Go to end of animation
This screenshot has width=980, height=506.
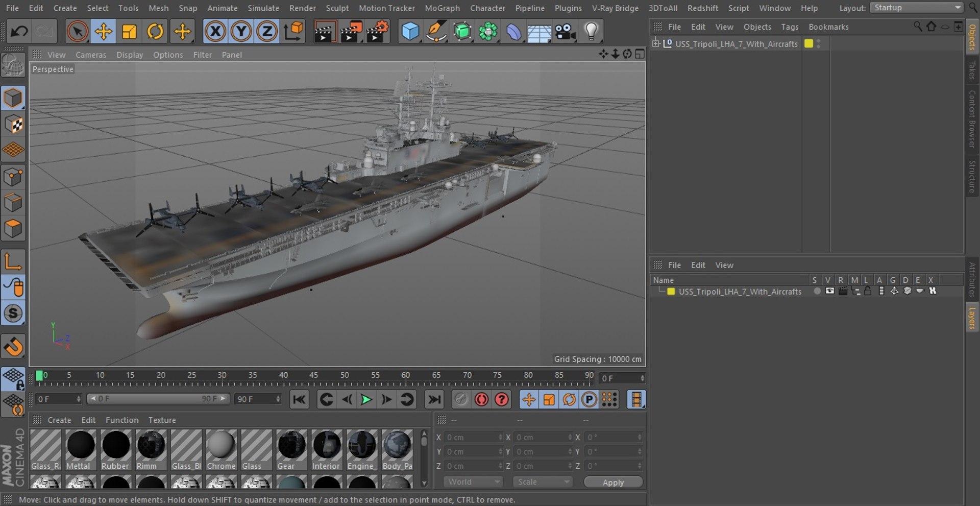coord(434,399)
